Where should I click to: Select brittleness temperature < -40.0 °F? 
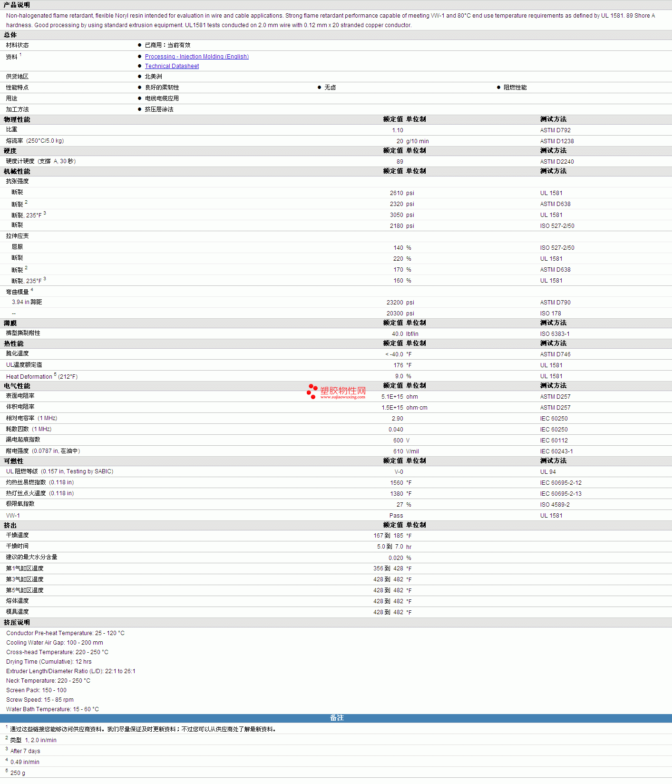coord(399,354)
